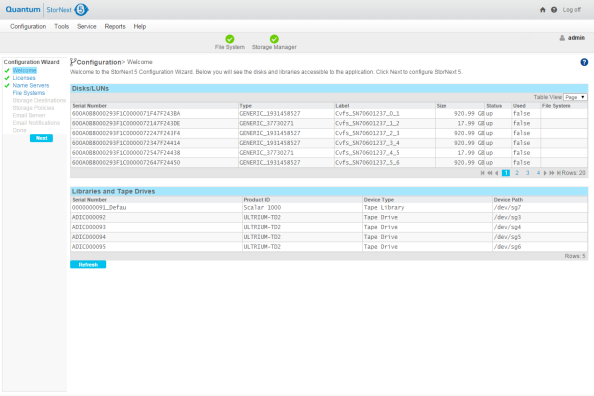Select disk row 600A0B8000293F1C0000071F47F243BA
The width and height of the screenshot is (594, 396).
click(x=329, y=114)
